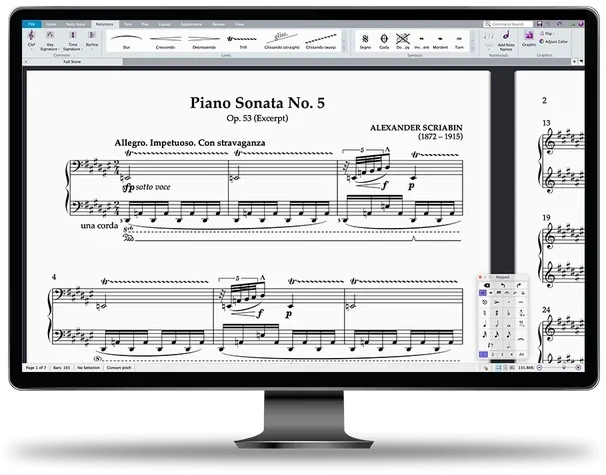Switch to the Play tab
606x475 pixels.
145,24
